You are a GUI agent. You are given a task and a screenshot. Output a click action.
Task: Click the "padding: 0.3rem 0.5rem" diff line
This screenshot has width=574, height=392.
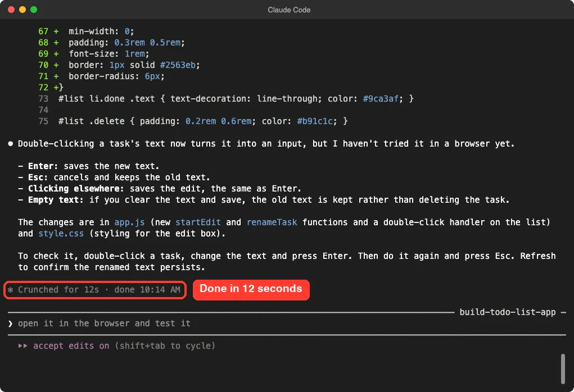pyautogui.click(x=126, y=43)
